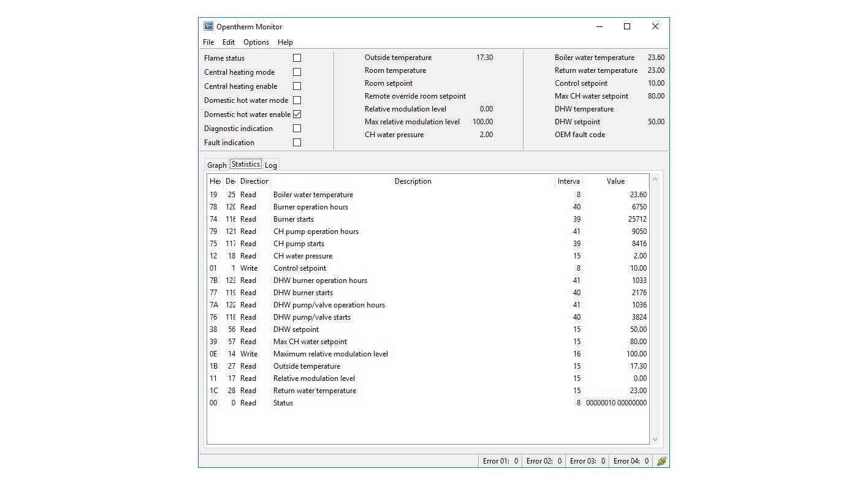
Task: Select the Relative modulation level table row
Action: coord(428,378)
